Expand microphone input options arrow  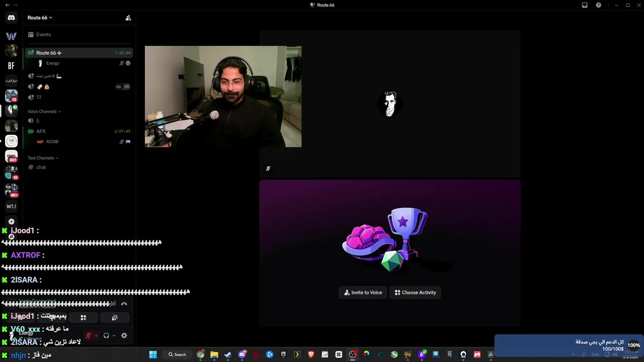96,335
